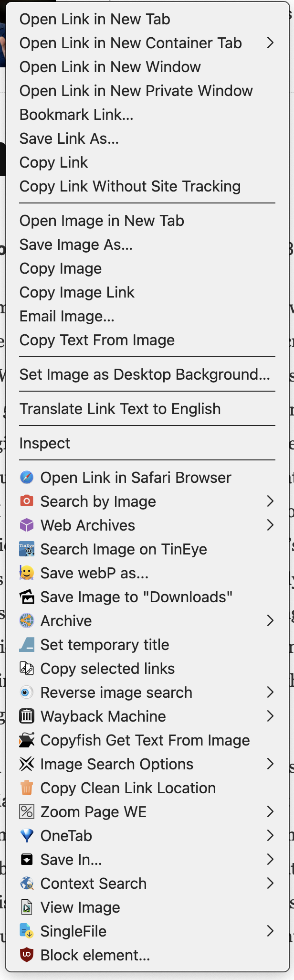This screenshot has width=294, height=980.
Task: Expand the Reverse image search submenu arrow
Action: tap(270, 692)
